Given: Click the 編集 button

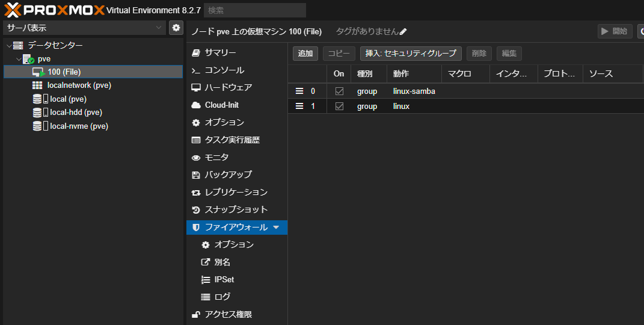Looking at the screenshot, I should click(509, 54).
